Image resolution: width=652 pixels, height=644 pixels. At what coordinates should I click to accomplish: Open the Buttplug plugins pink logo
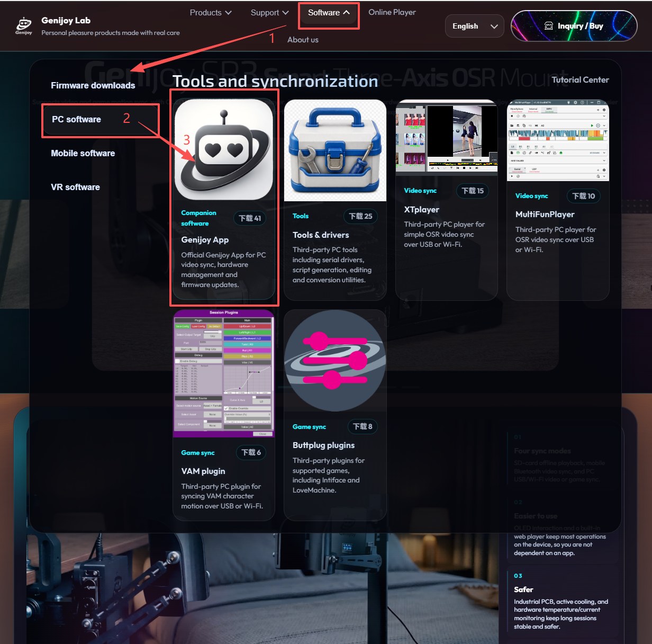coord(335,361)
